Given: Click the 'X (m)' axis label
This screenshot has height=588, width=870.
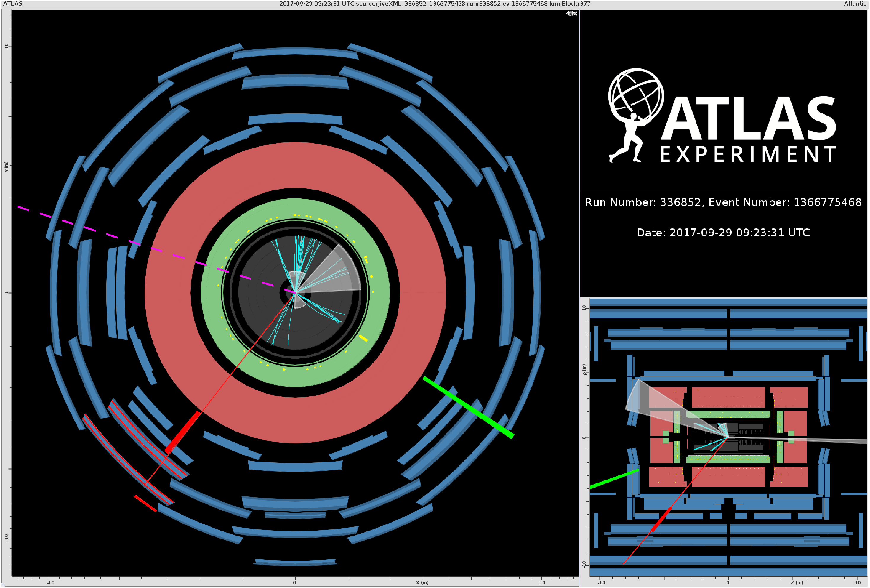Looking at the screenshot, I should (422, 583).
